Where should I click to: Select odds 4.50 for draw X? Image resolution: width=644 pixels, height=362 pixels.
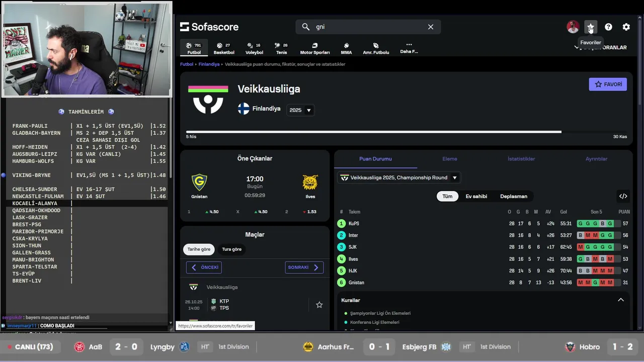point(252,212)
